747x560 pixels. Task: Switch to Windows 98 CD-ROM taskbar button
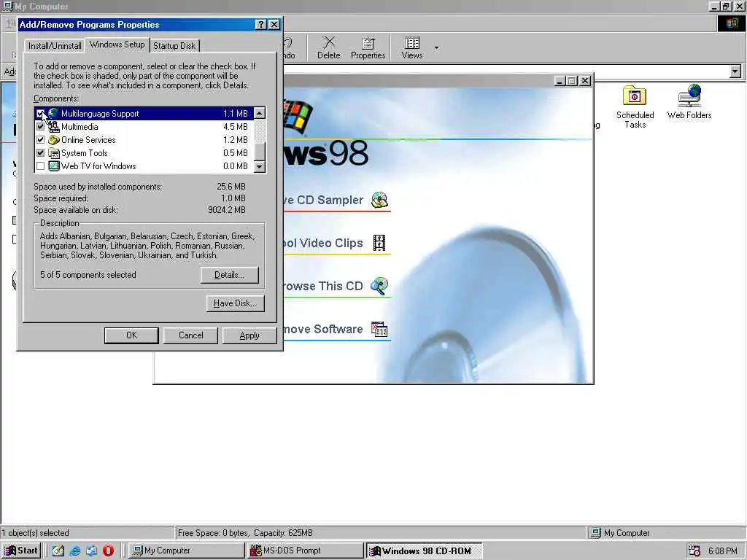[x=424, y=551]
